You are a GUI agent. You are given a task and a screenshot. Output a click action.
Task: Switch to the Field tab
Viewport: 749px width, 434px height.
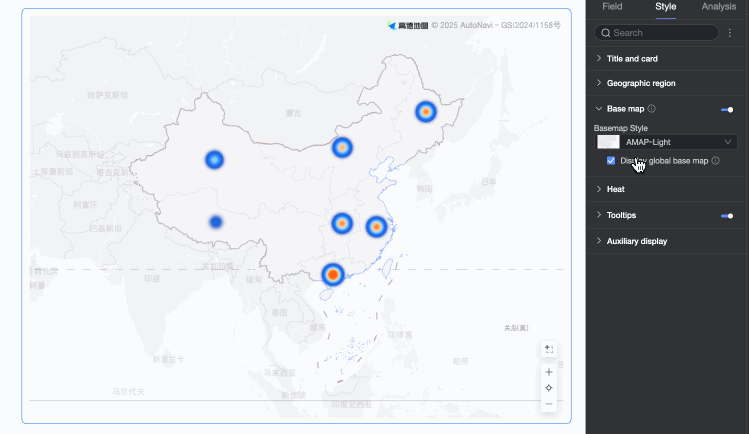click(x=612, y=7)
